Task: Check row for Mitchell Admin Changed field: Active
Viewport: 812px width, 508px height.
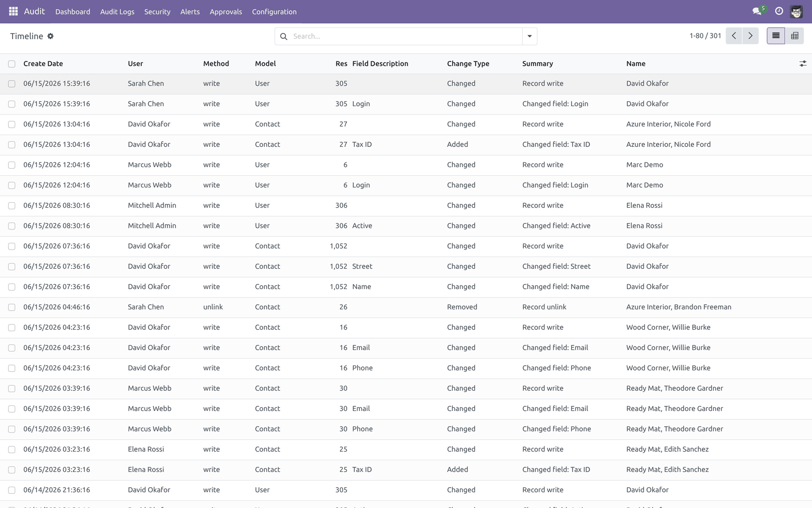Action: pyautogui.click(x=12, y=226)
